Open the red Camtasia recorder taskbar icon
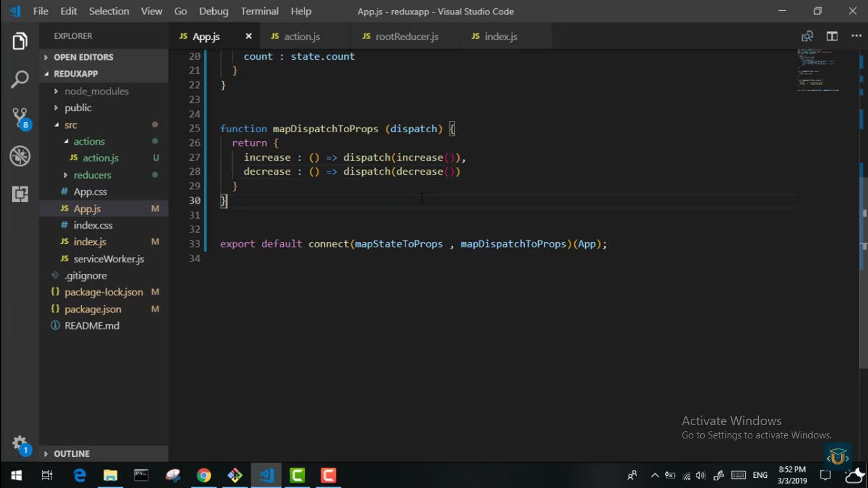The image size is (868, 488). click(329, 475)
